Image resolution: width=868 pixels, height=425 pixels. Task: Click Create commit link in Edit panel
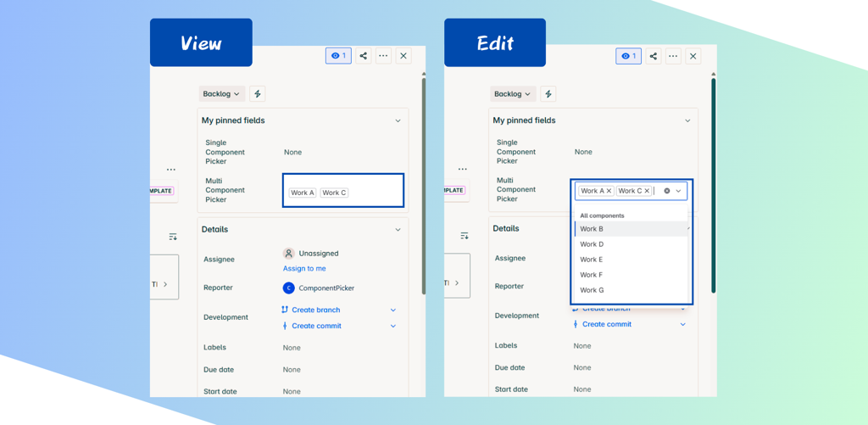click(x=607, y=324)
